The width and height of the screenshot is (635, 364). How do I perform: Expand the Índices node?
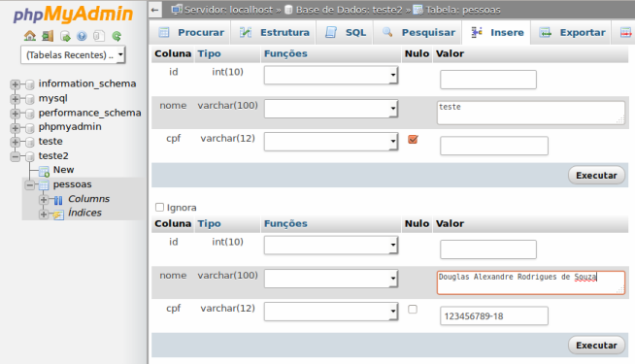pos(44,214)
